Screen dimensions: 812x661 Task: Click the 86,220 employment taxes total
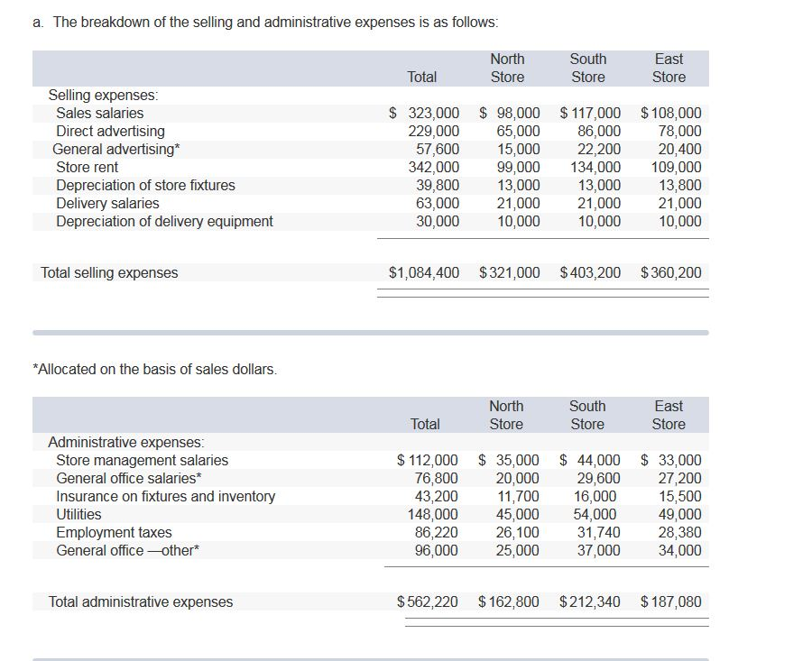436,533
